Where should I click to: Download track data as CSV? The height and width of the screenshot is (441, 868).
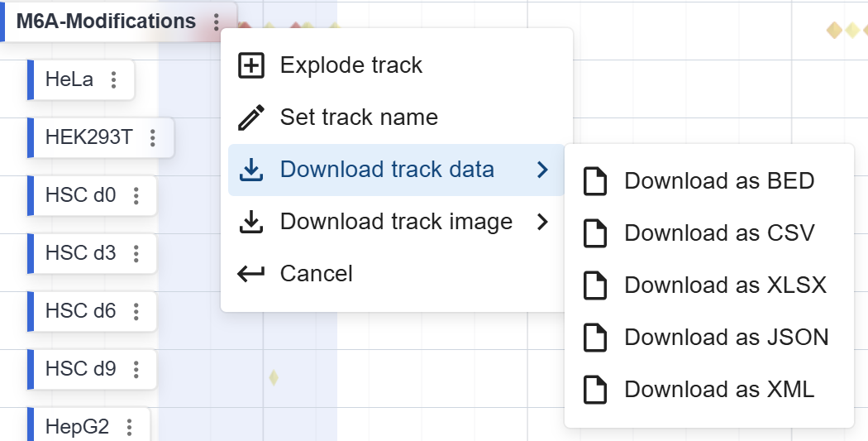click(718, 233)
